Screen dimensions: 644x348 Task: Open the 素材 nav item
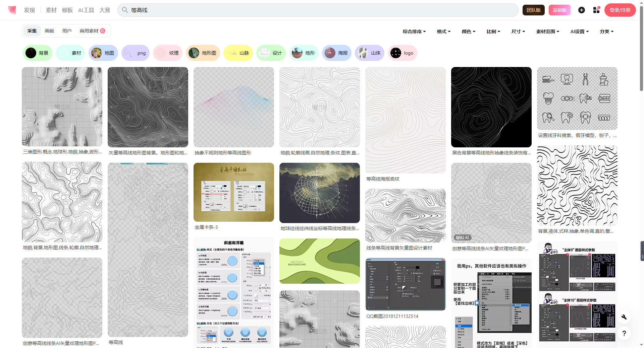click(51, 10)
